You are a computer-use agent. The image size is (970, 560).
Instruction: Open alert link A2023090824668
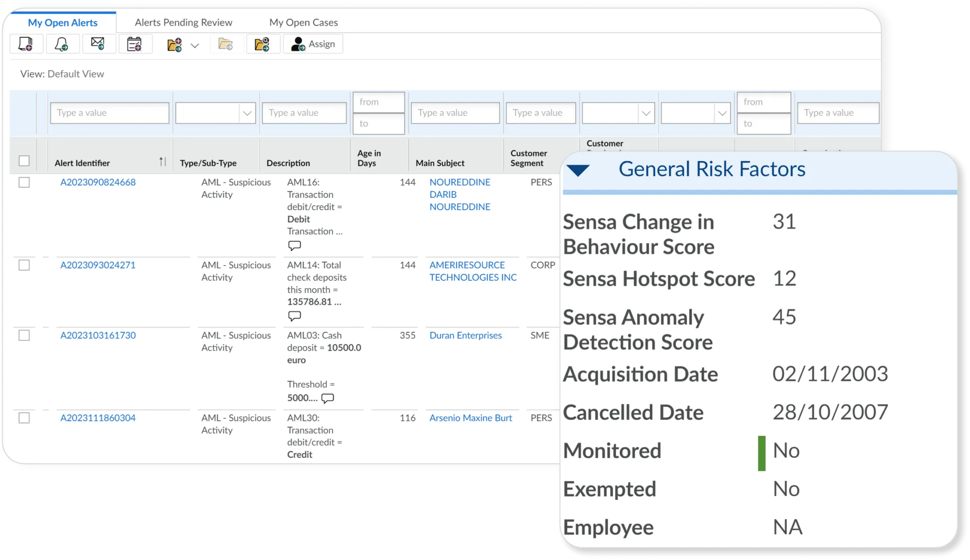pos(98,182)
